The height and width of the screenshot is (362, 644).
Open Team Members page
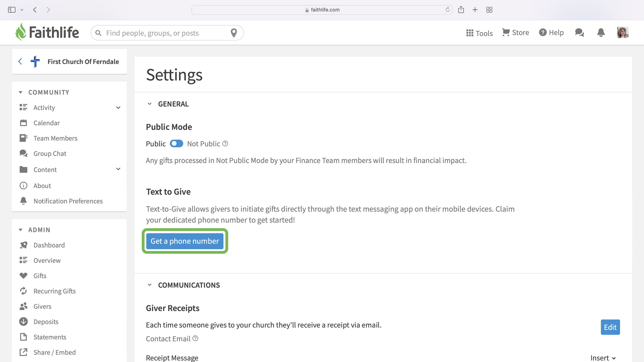tap(56, 138)
